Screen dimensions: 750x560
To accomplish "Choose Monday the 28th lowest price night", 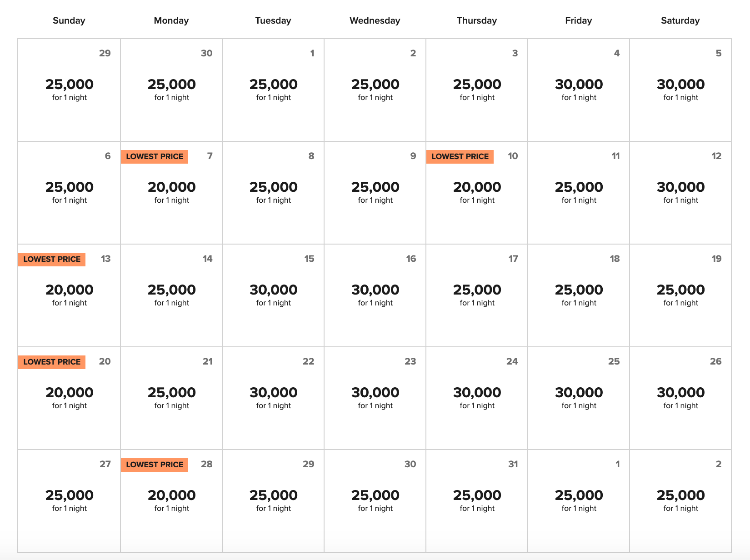I will pos(171,501).
